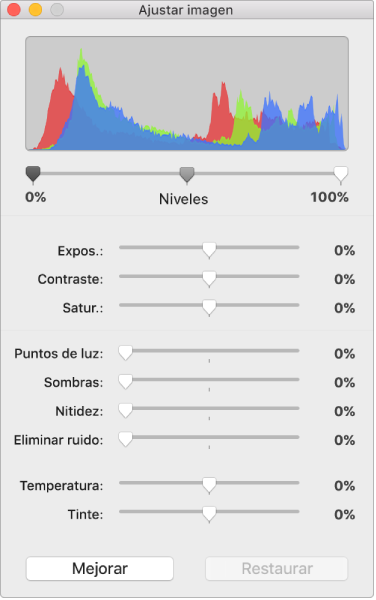The width and height of the screenshot is (376, 600).
Task: Click the Puntos de luz slider thumb
Action: tap(125, 352)
